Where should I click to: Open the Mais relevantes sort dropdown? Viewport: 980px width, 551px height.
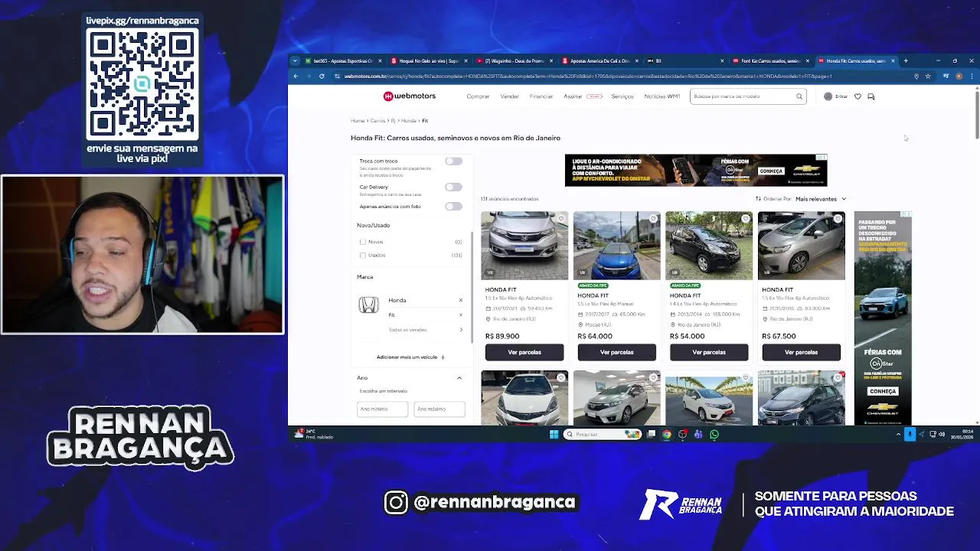click(821, 199)
